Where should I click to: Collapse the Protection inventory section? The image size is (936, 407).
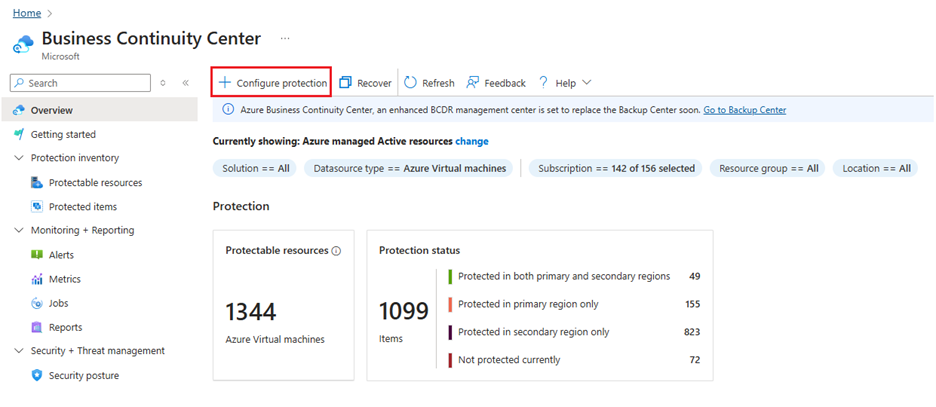18,158
